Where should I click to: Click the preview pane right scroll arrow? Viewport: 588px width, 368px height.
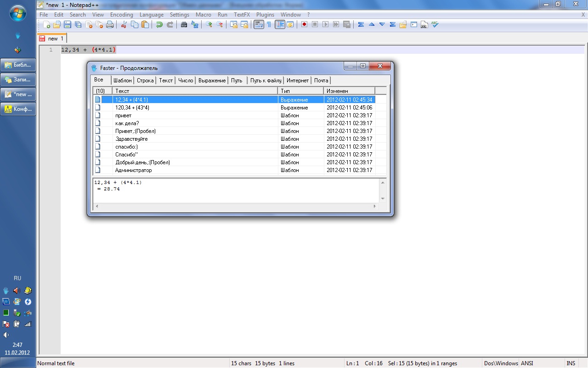[x=375, y=206]
